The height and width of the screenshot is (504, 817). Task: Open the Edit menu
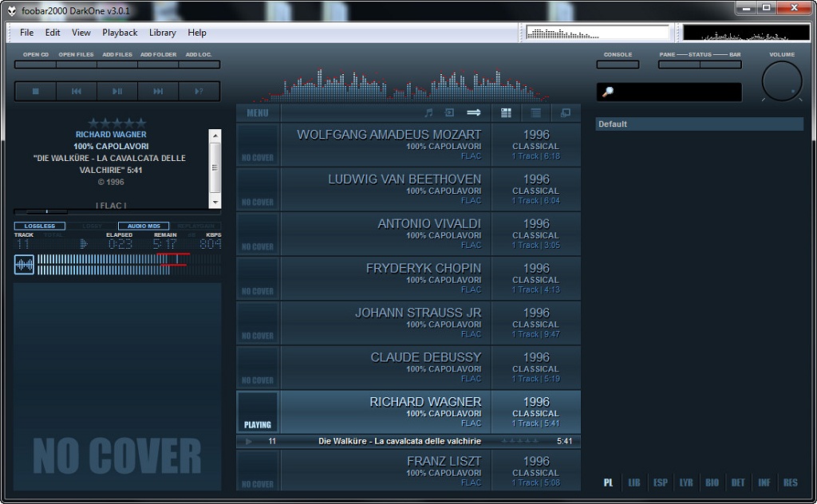(53, 32)
